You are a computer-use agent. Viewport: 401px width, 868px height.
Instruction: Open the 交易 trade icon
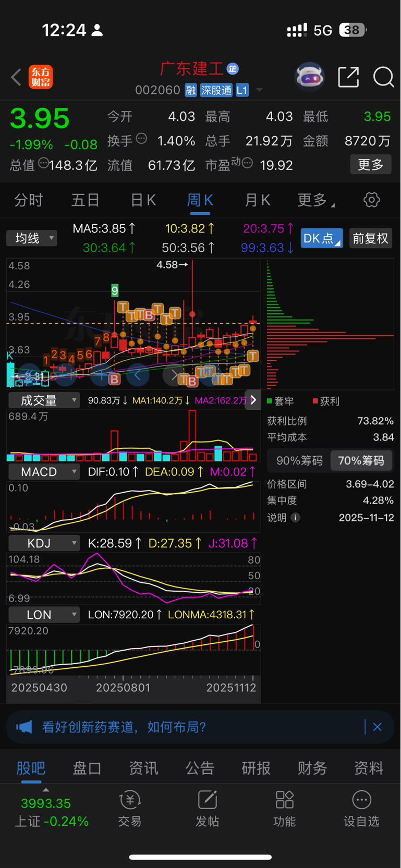[130, 809]
